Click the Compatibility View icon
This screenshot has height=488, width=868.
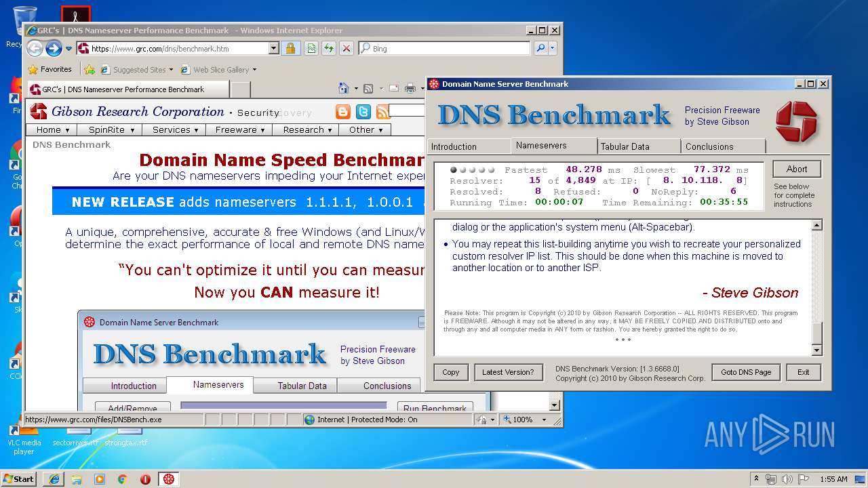pyautogui.click(x=311, y=48)
